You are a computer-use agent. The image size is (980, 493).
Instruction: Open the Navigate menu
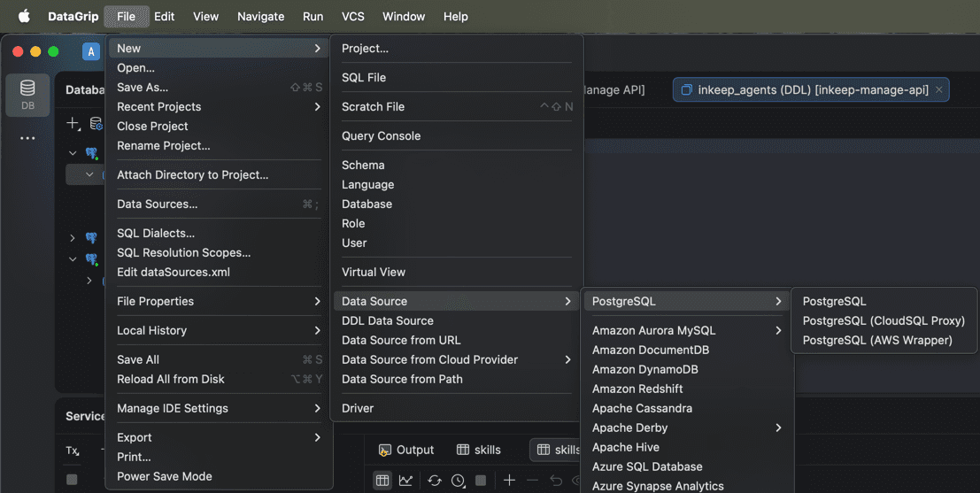coord(260,16)
